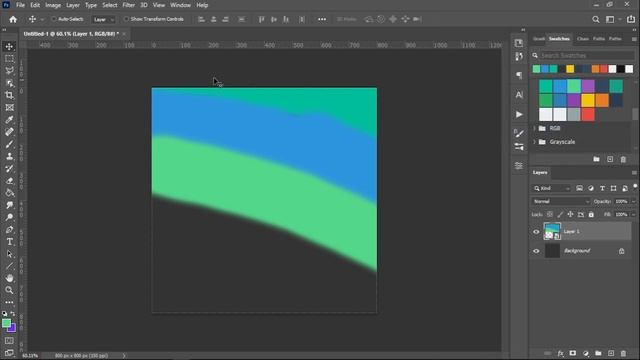
Task: Click the Search Swatches field
Action: coord(586,56)
